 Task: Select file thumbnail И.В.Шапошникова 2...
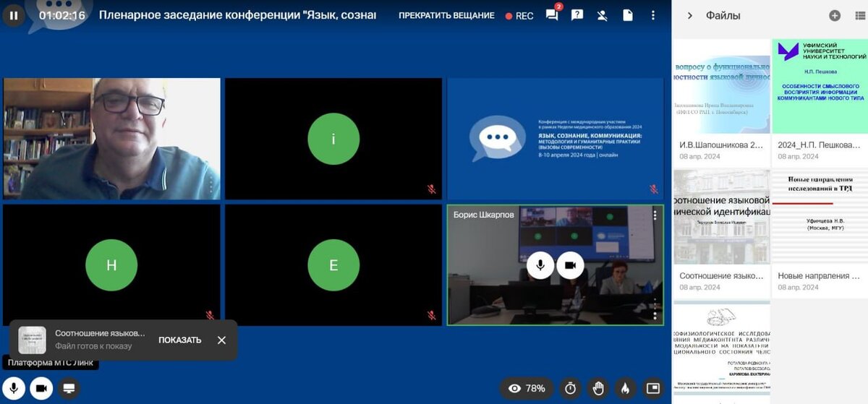(x=721, y=86)
